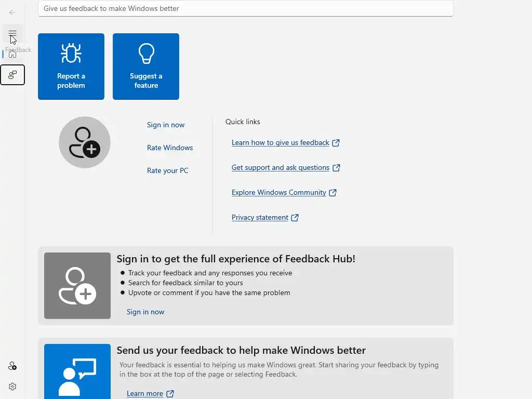Click the Quick links heading
Viewport: 532px width, 399px height.
tap(243, 122)
